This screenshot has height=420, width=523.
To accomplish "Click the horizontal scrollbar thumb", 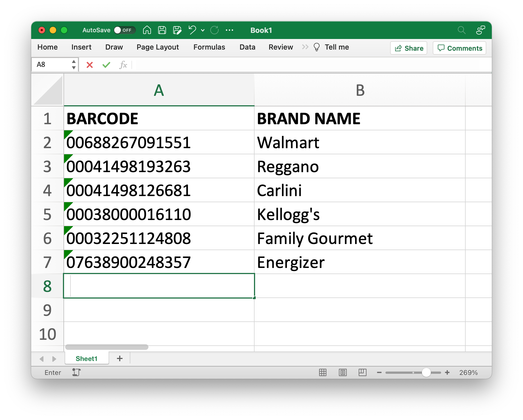I will [x=107, y=347].
